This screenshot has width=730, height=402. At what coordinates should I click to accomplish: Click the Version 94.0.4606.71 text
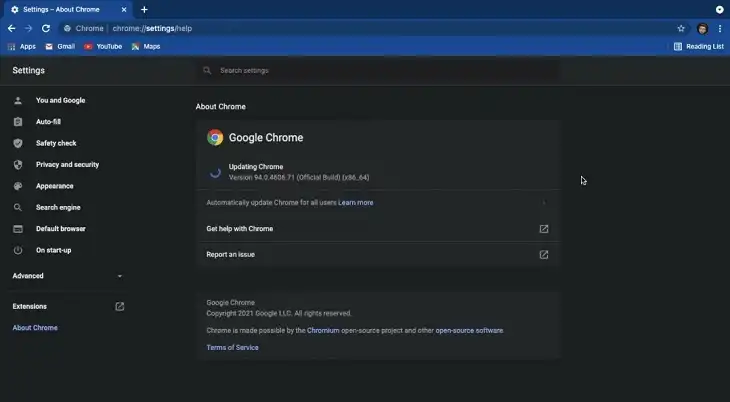click(x=299, y=177)
